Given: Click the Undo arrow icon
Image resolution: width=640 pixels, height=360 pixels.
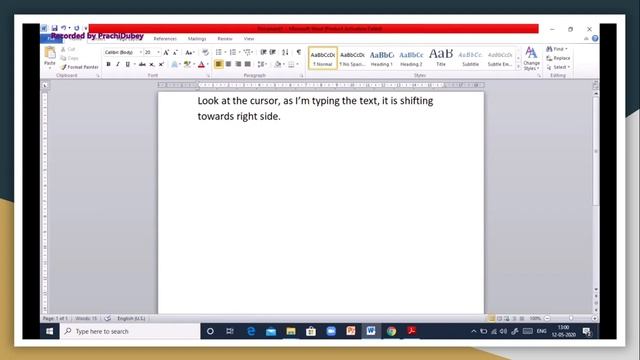Looking at the screenshot, I should coord(64,28).
